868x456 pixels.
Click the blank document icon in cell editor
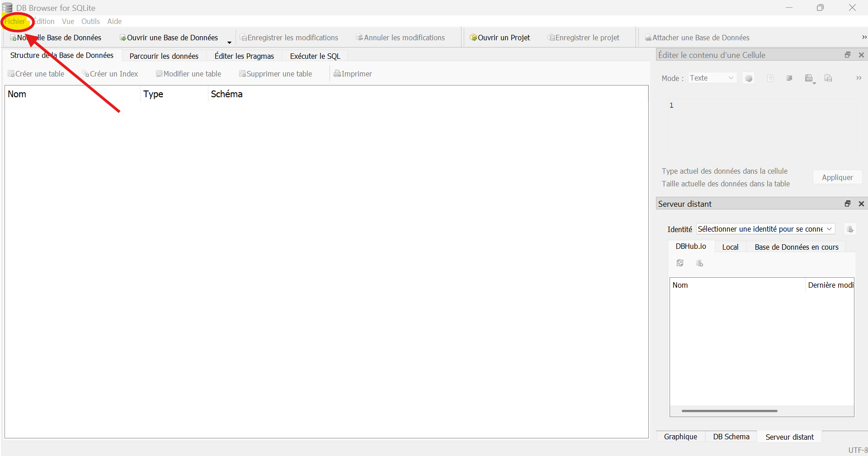[770, 78]
